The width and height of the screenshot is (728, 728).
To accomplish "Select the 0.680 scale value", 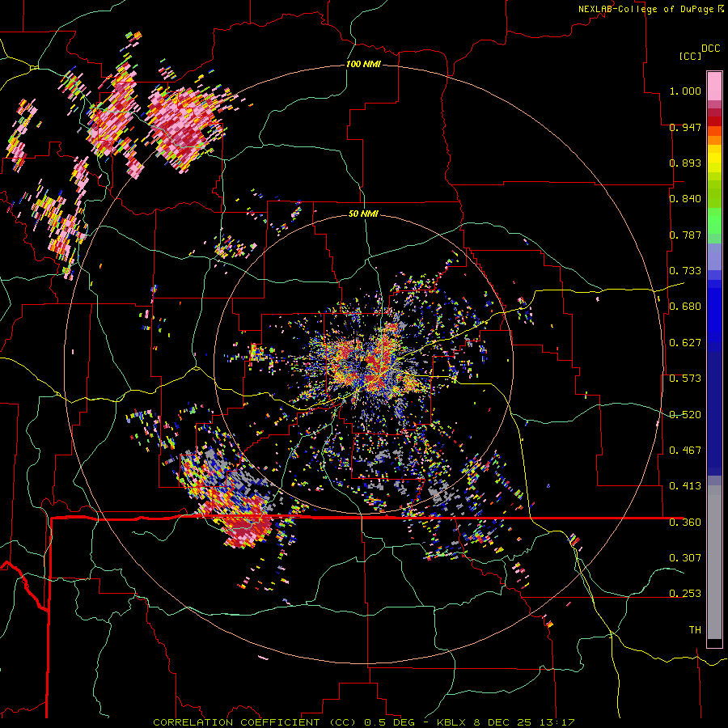I will click(x=685, y=307).
